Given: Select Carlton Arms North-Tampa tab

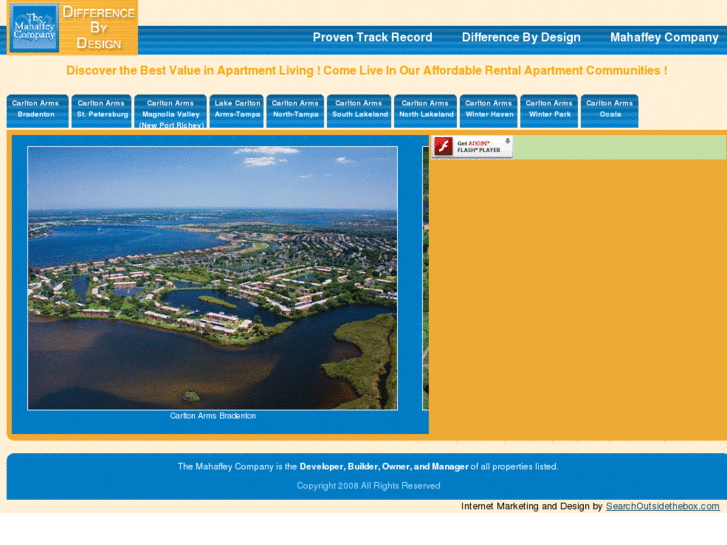Looking at the screenshot, I should tap(295, 111).
